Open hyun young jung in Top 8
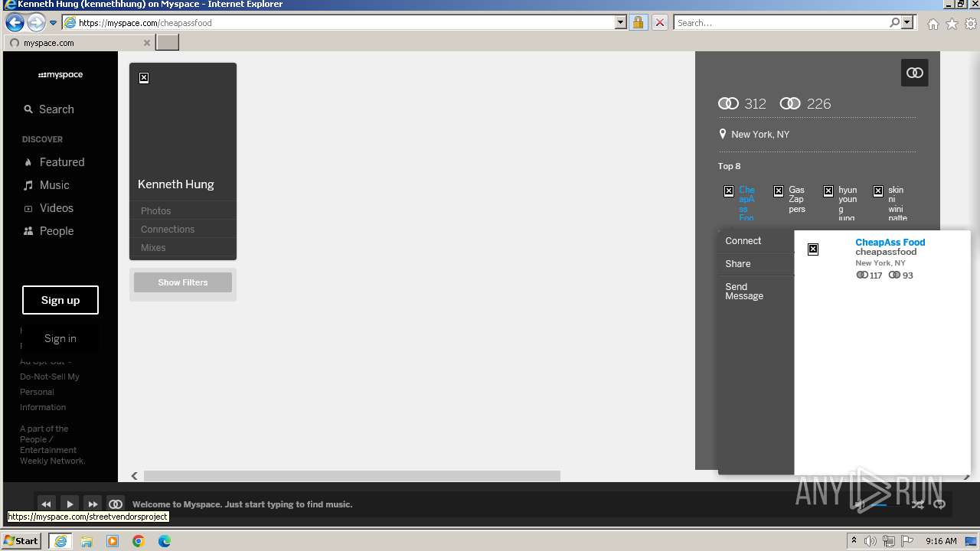This screenshot has width=980, height=551. pyautogui.click(x=848, y=204)
